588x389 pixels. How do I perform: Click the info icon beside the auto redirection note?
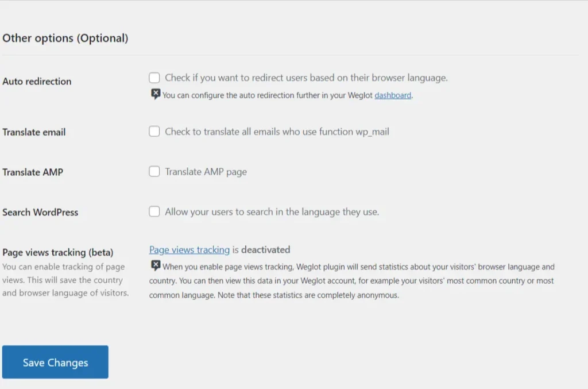(156, 94)
